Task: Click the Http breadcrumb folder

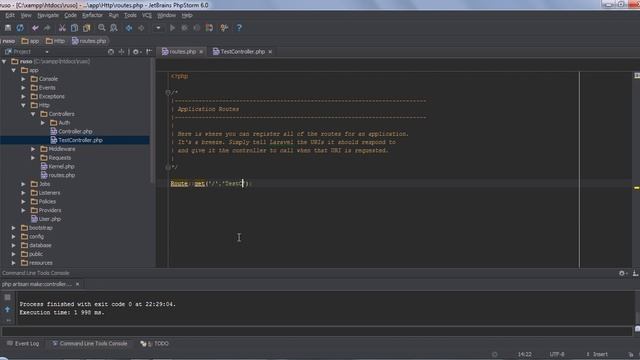Action: point(55,41)
